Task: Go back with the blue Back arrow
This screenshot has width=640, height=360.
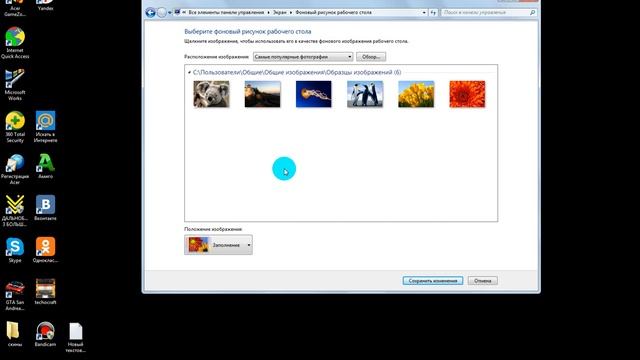Action: (x=151, y=13)
